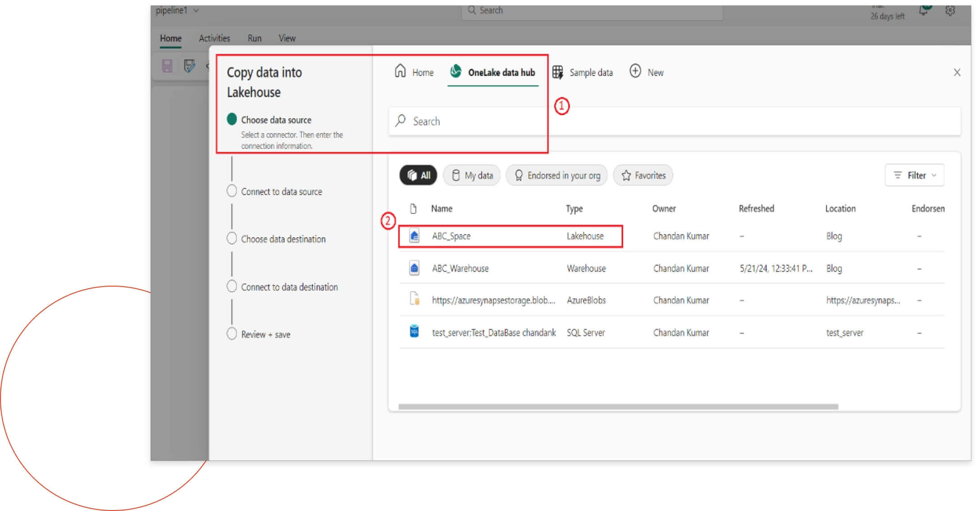
Task: Expand the pipeline1 name dropdown
Action: tap(196, 10)
